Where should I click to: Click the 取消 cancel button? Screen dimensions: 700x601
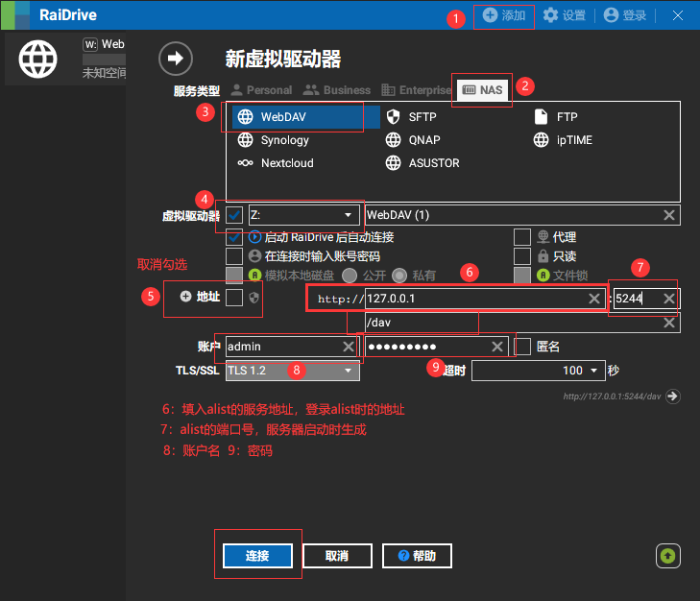[x=337, y=556]
